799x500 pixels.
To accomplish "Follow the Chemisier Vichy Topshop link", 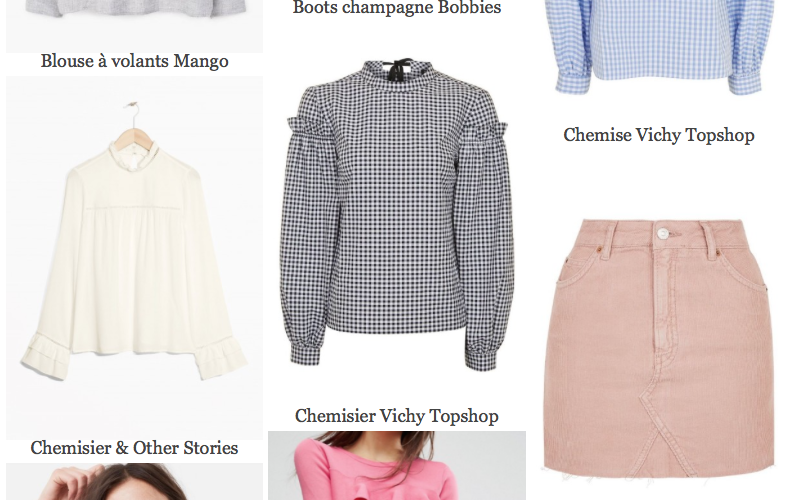I will click(397, 416).
